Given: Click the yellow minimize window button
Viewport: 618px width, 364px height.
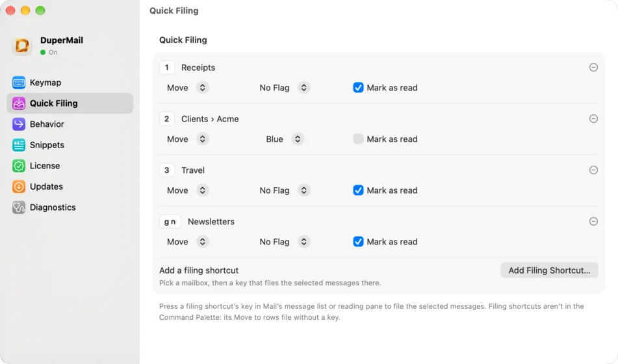Looking at the screenshot, I should [x=25, y=10].
